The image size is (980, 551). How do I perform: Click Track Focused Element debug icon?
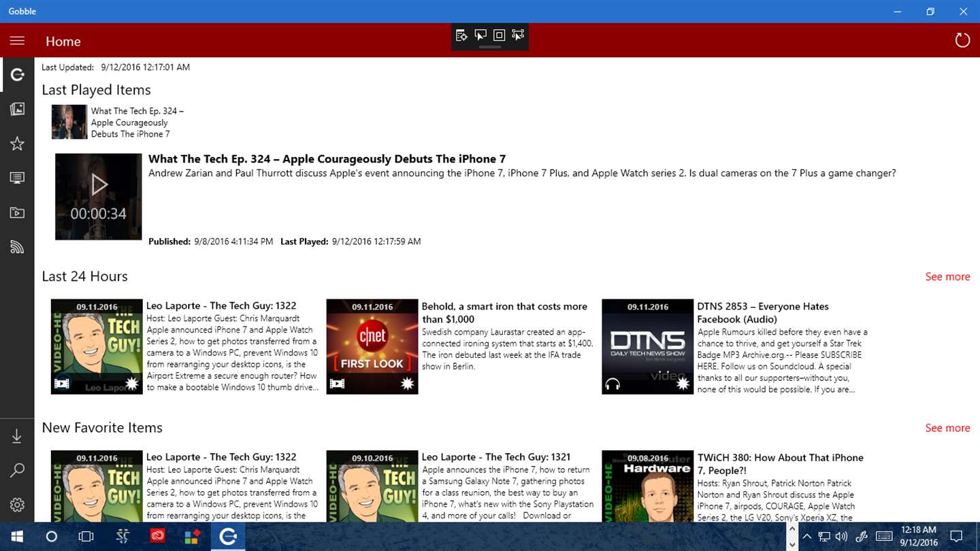(518, 35)
